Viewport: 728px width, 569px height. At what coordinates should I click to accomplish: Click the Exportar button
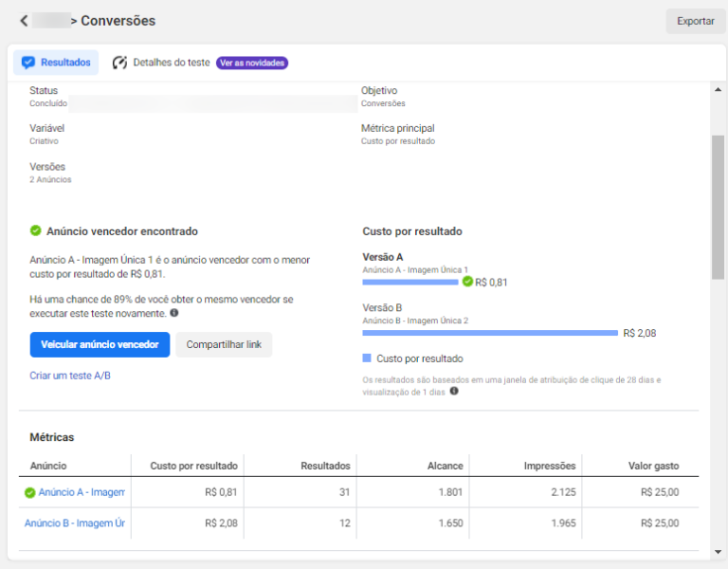pos(695,21)
